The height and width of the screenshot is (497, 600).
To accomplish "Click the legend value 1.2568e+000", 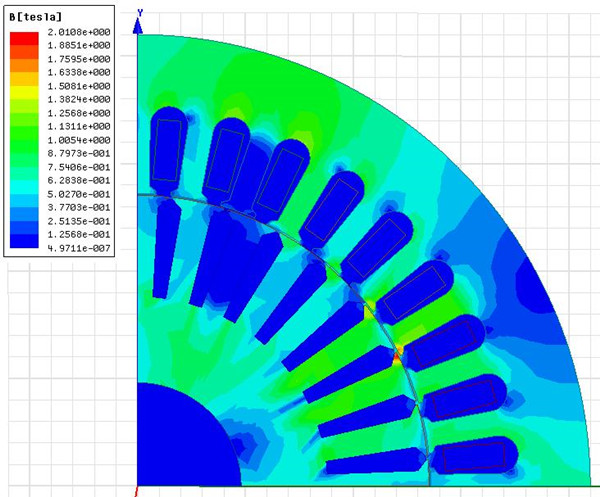I will tap(79, 113).
